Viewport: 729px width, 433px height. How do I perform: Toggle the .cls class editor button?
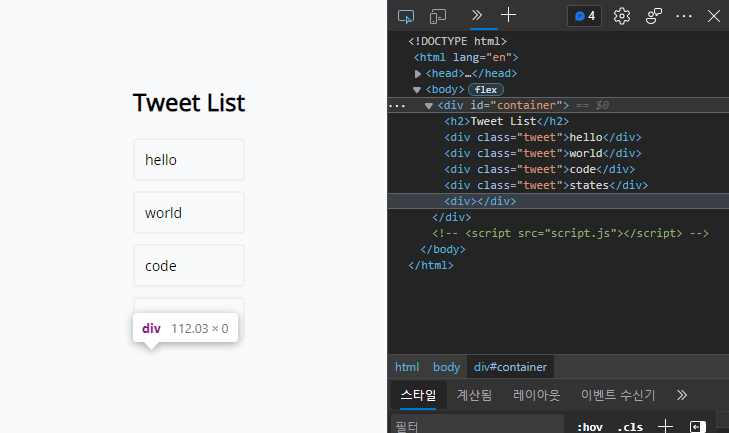[630, 426]
